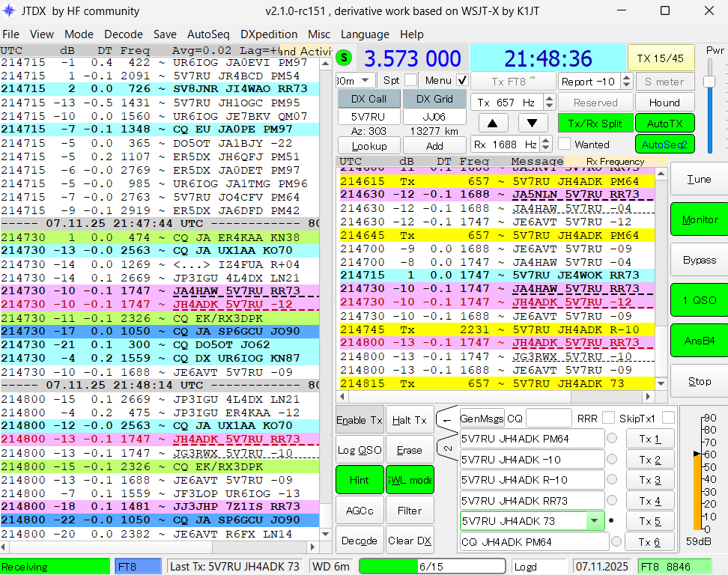Check the SkipTx1 checkbox
Image resolution: width=728 pixels, height=575 pixels.
pos(668,418)
